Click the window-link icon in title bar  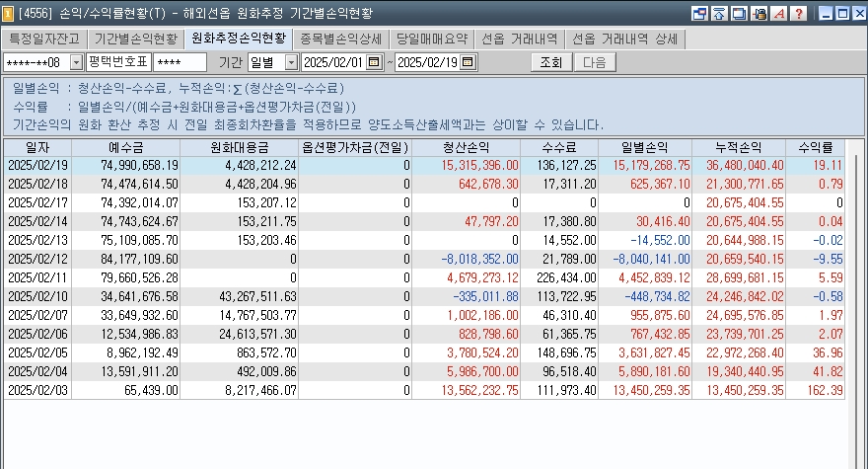click(x=700, y=13)
